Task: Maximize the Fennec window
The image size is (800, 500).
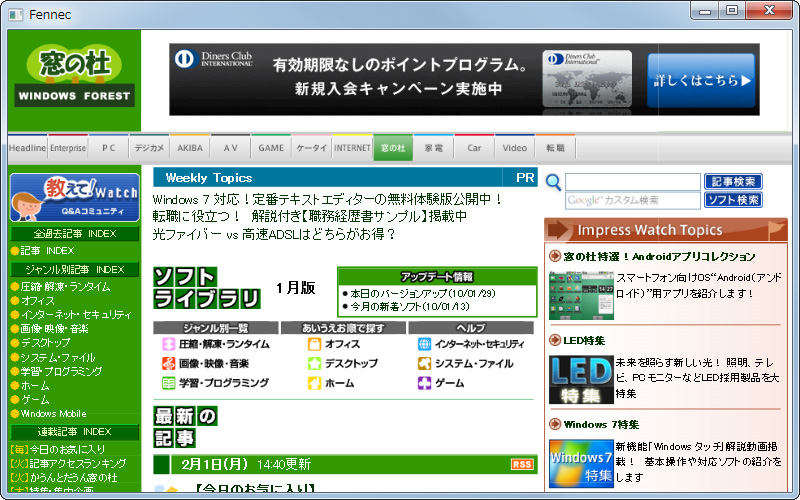Action: coord(732,10)
